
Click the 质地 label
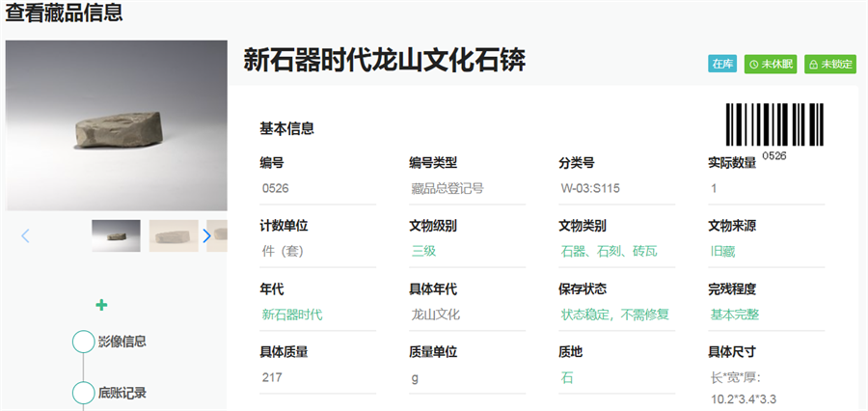coord(570,352)
